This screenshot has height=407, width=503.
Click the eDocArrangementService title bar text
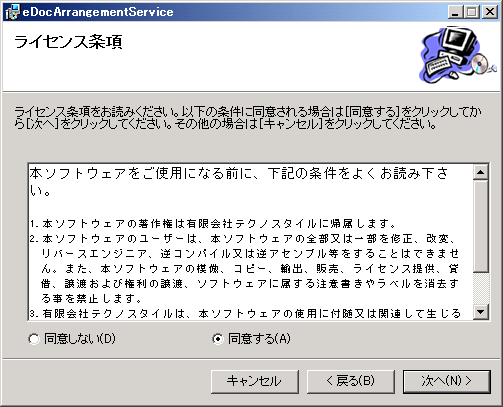tap(98, 12)
